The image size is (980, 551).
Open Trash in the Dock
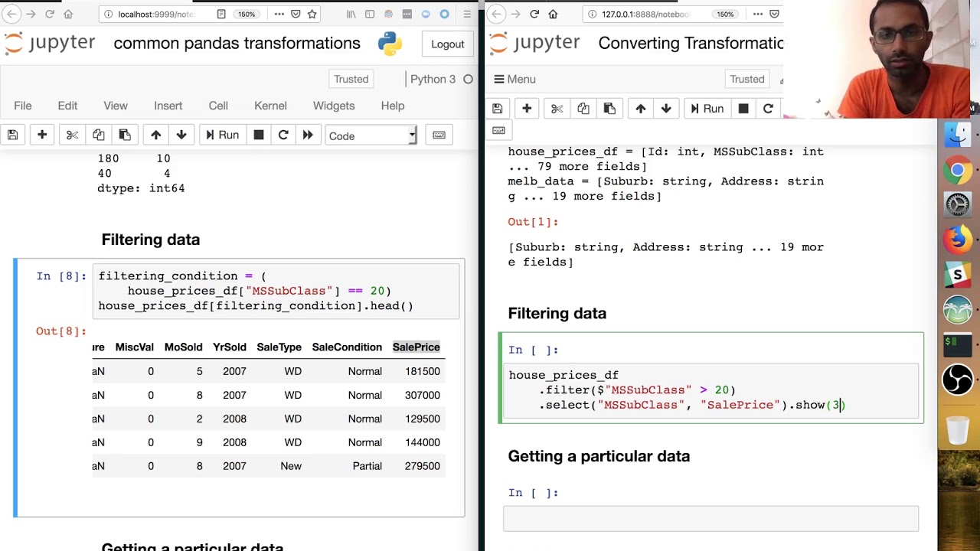click(x=958, y=429)
